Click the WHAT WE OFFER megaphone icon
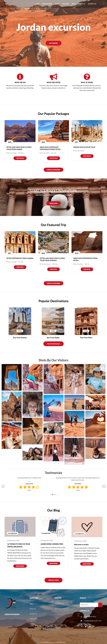Image resolution: width=107 pixels, height=644 pixels. [53, 76]
